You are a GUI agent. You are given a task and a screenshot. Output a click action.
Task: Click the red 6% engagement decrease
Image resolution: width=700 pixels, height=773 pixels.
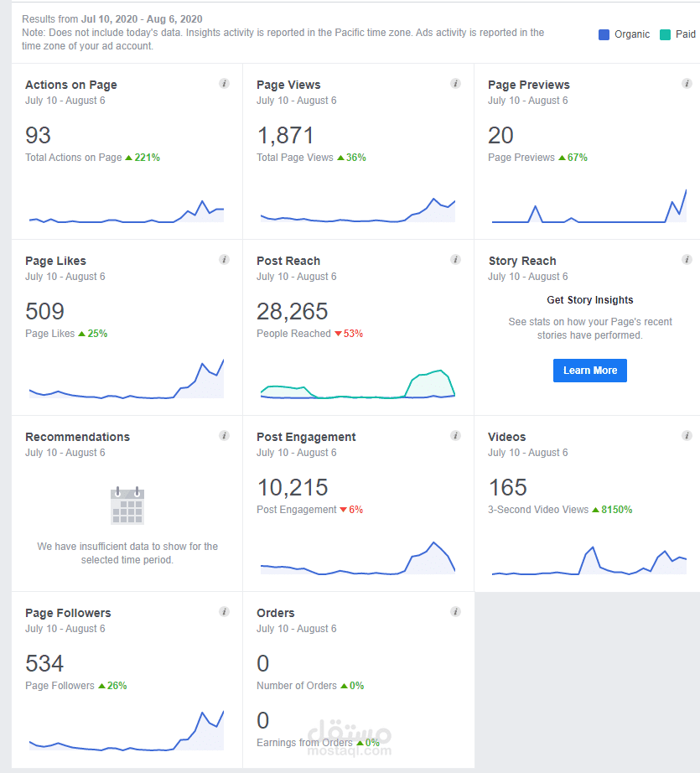coord(351,509)
